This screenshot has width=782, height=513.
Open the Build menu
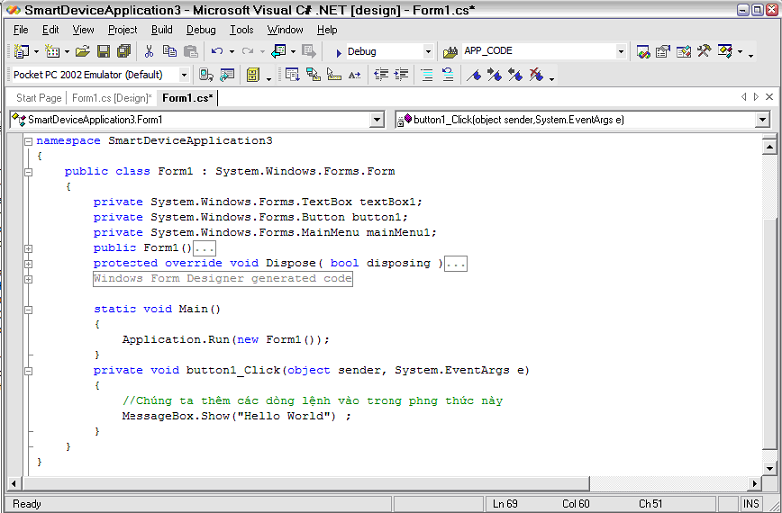[162, 30]
